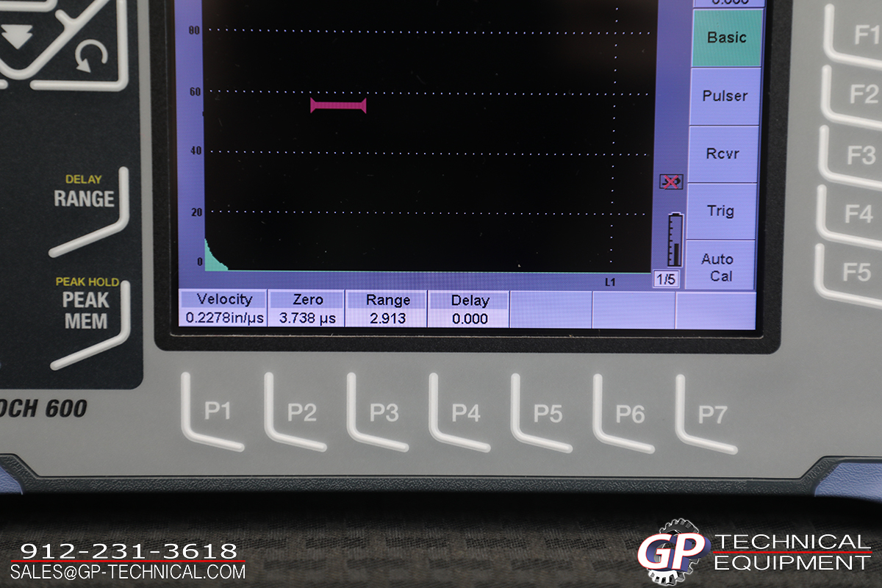This screenshot has width=882, height=588.
Task: Select the Basic menu on screen
Action: [726, 37]
